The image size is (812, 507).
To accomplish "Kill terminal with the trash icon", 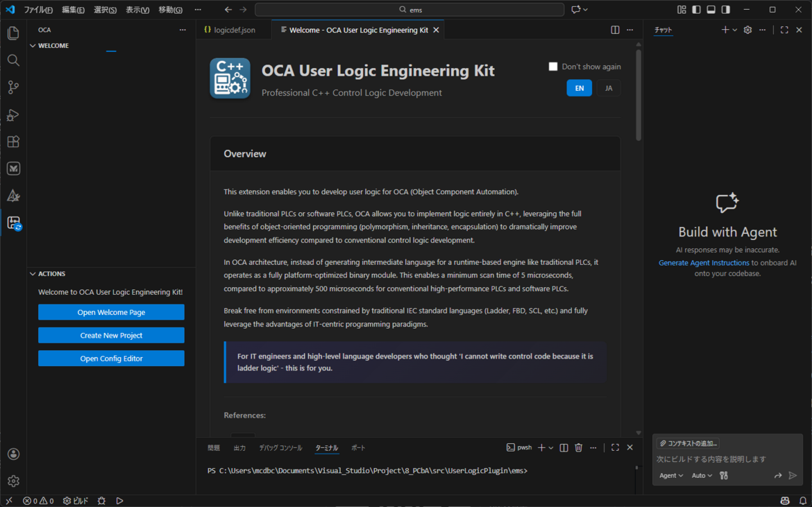I will point(578,448).
